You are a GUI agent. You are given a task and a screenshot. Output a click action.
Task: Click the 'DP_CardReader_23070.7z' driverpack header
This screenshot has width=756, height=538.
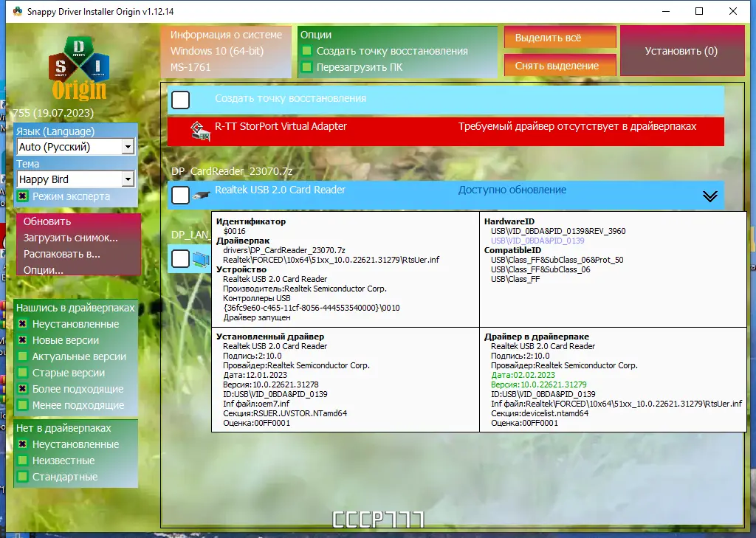(x=232, y=171)
